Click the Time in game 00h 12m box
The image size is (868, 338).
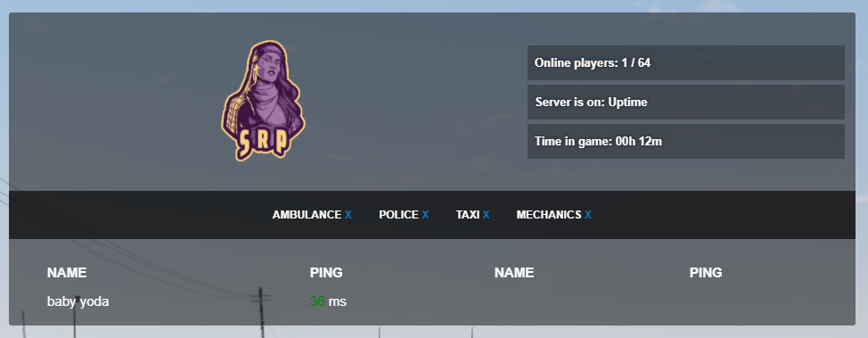686,141
